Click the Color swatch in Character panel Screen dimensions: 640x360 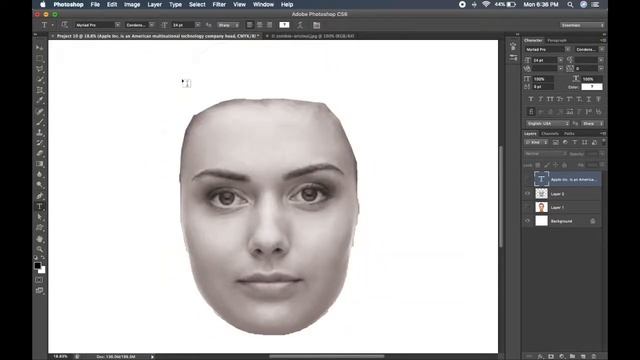pyautogui.click(x=592, y=87)
